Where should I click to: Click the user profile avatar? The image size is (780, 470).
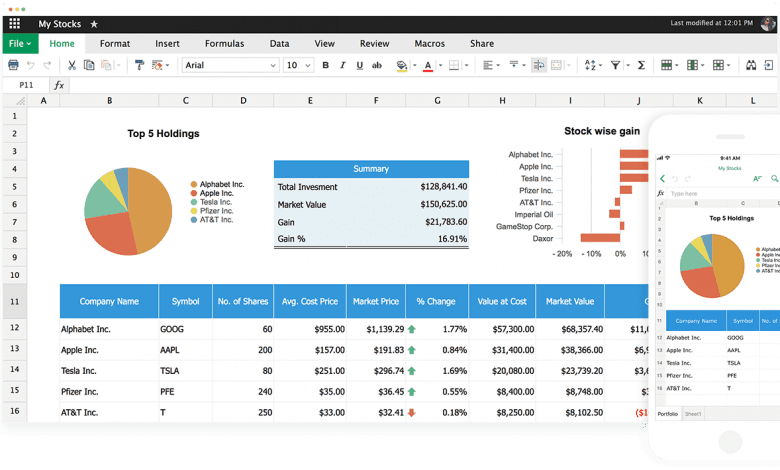point(769,23)
